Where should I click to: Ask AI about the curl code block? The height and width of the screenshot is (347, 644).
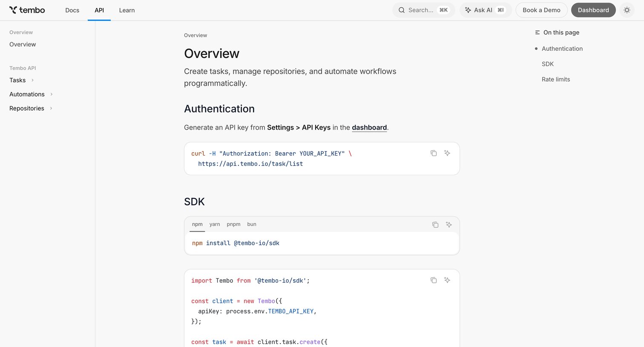click(x=447, y=153)
